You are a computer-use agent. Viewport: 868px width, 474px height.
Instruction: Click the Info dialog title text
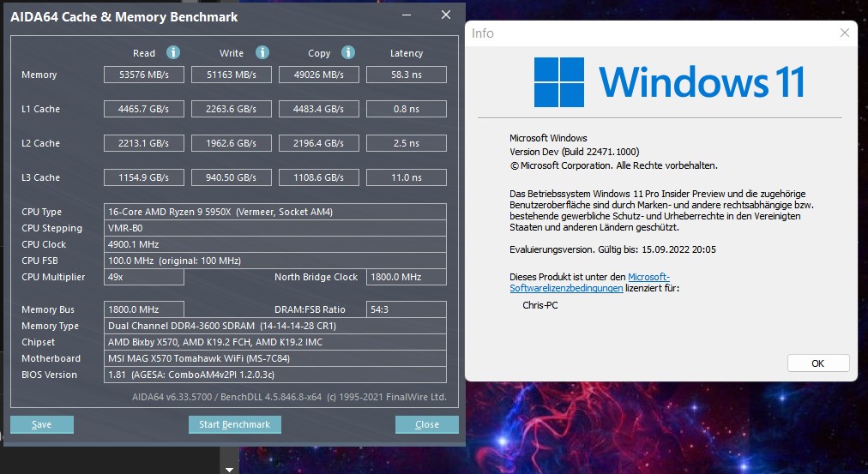[x=482, y=33]
